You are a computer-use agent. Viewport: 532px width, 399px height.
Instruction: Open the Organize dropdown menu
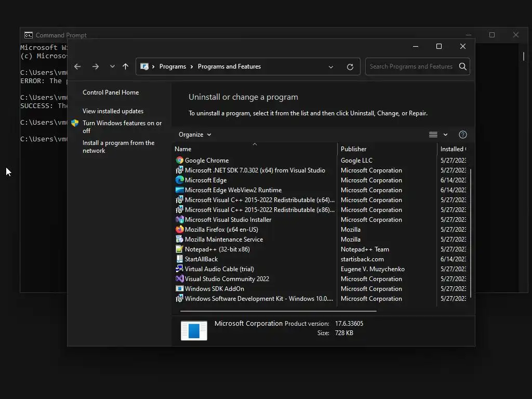[x=195, y=135]
